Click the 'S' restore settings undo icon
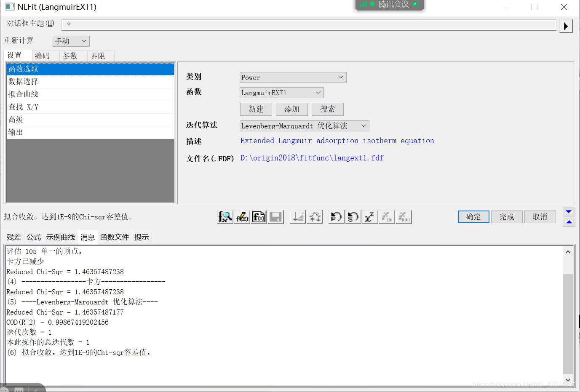 coord(353,217)
